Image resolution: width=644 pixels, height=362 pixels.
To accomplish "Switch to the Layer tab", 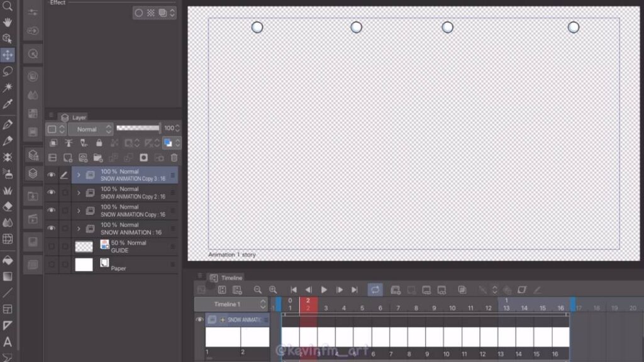I will [74, 118].
